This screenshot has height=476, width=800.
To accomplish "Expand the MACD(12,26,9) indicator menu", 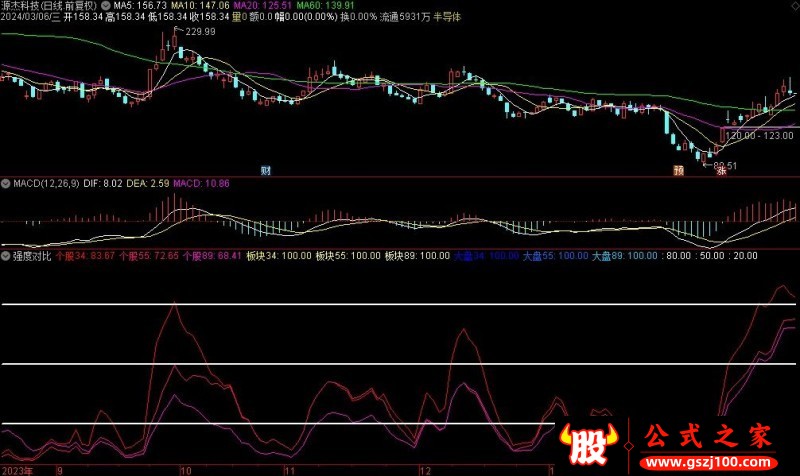I will (x=5, y=184).
